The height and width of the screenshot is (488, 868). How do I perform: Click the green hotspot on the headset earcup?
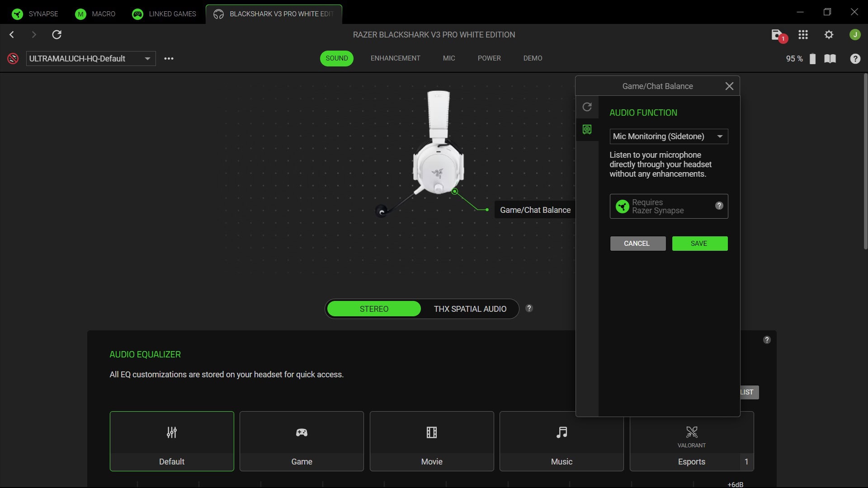point(455,192)
